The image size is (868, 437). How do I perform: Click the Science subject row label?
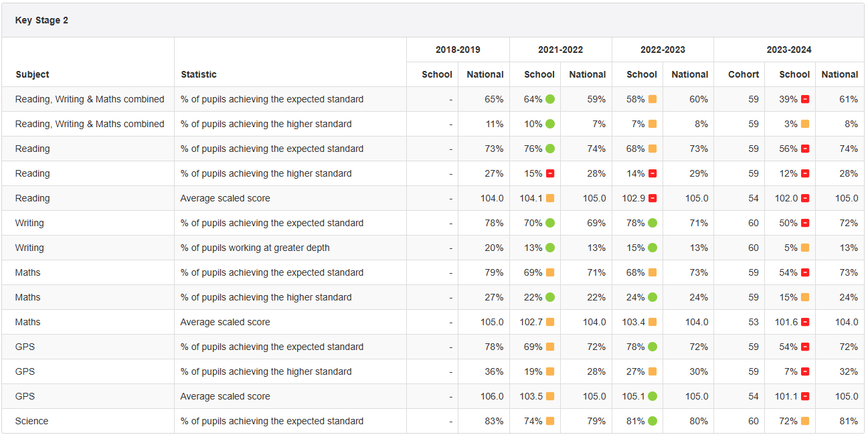(32, 421)
